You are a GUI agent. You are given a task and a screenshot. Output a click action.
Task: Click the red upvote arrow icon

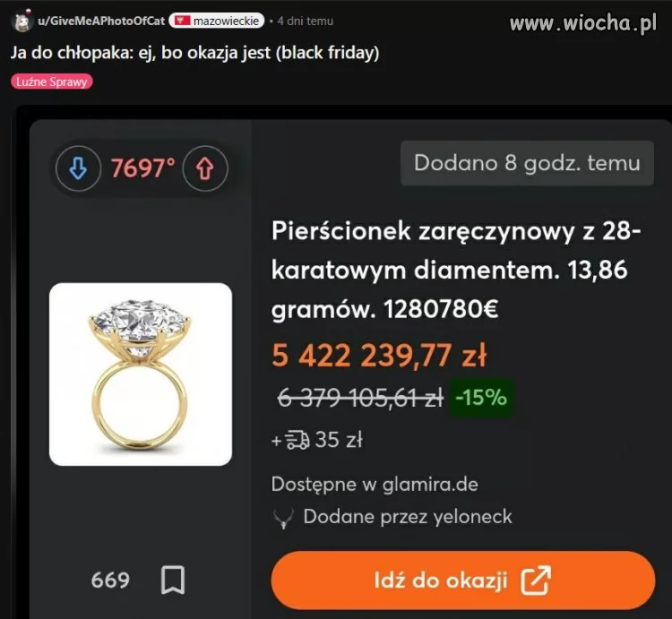click(x=205, y=168)
